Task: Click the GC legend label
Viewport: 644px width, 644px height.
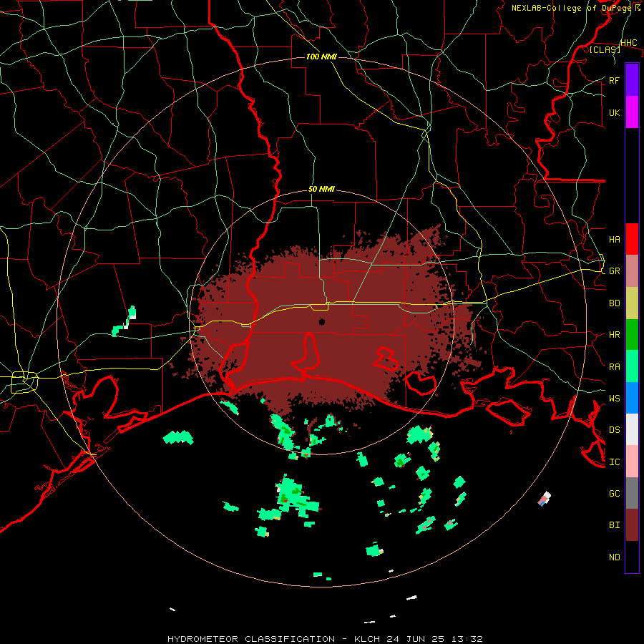Action: 615,494
